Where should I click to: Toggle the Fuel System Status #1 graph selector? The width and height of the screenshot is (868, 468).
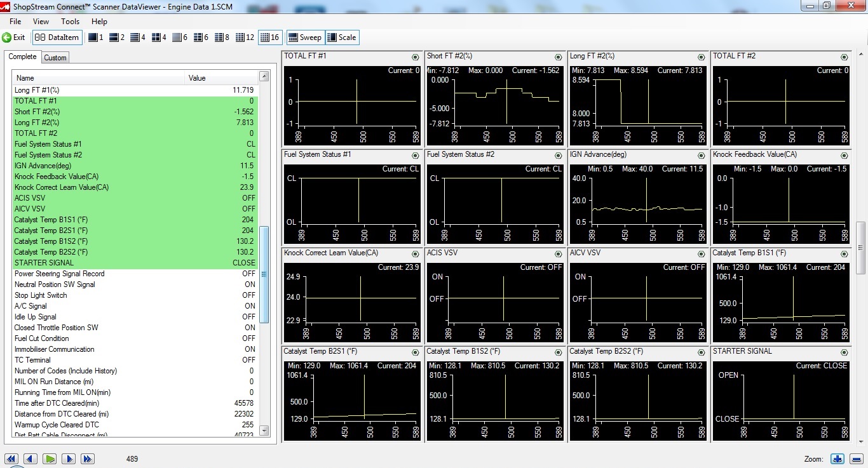[416, 156]
